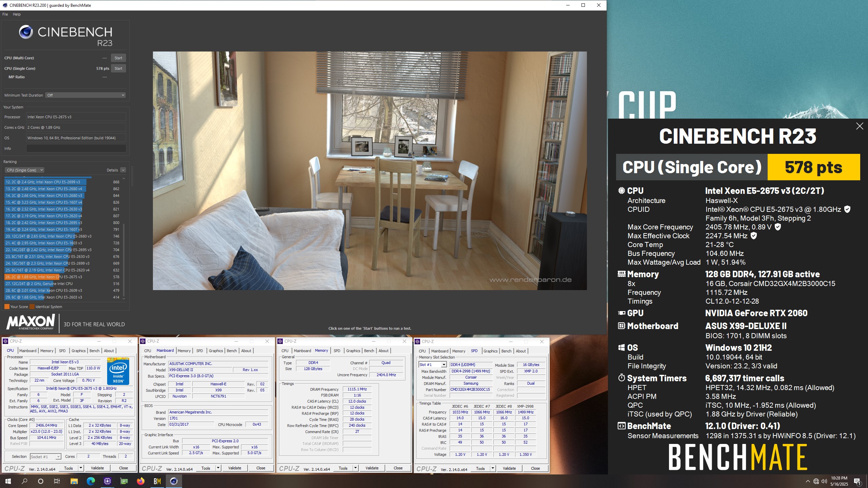Expand the ranking Details toggle

[123, 170]
